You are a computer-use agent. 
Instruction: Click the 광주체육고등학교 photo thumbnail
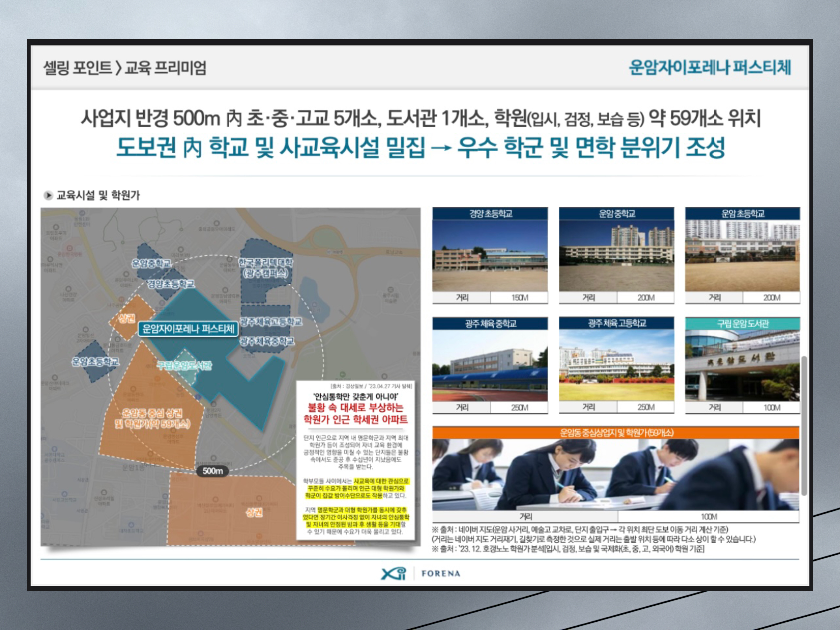point(616,365)
